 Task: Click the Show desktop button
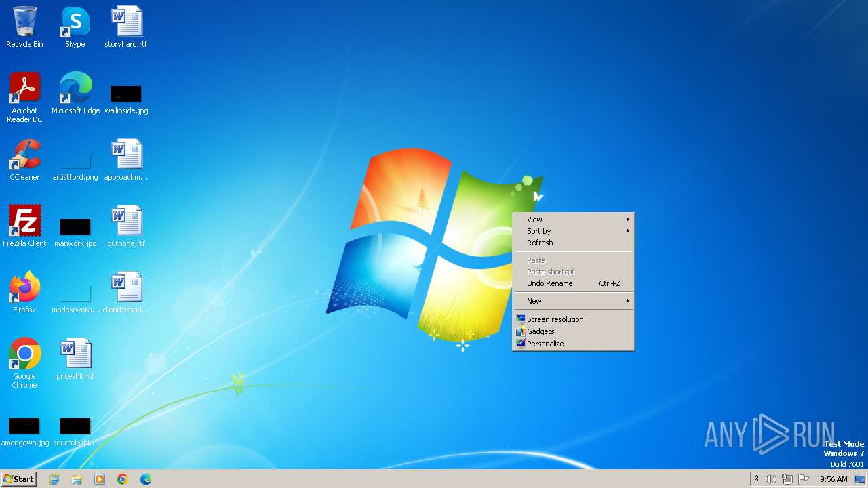click(x=860, y=479)
